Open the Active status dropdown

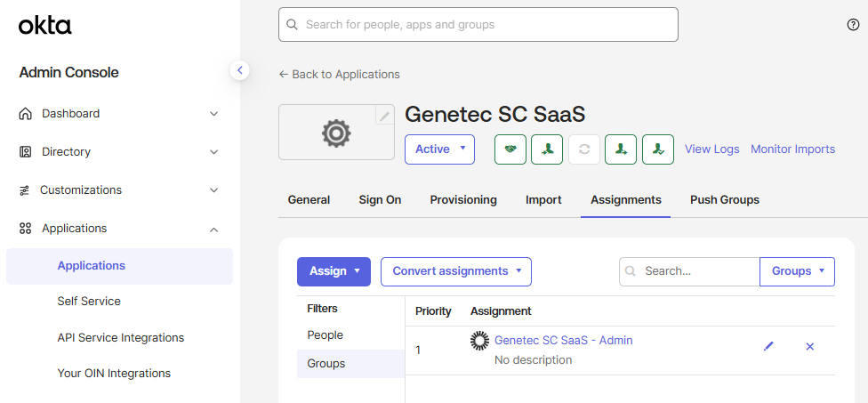439,149
